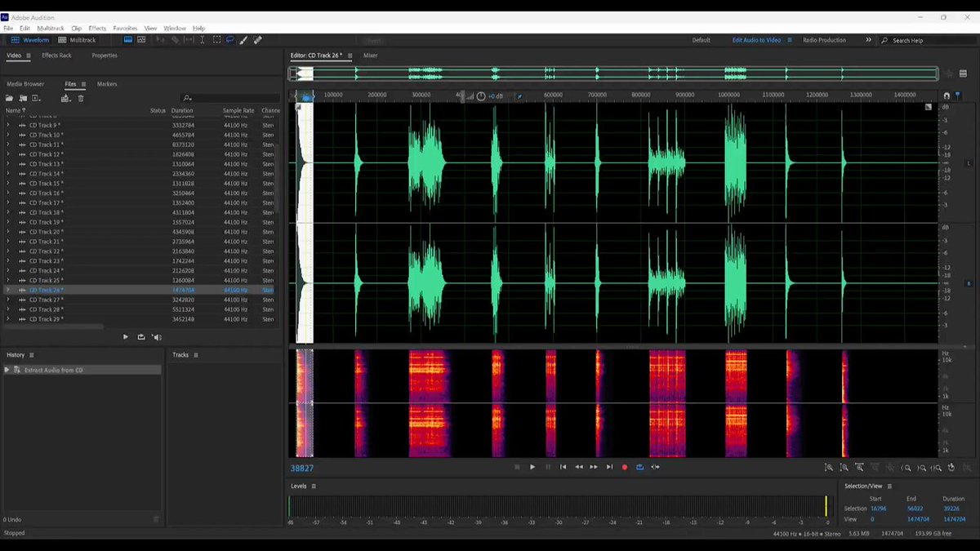Expand CD Track 27 in file list
Viewport: 980px width, 551px height.
[8, 300]
